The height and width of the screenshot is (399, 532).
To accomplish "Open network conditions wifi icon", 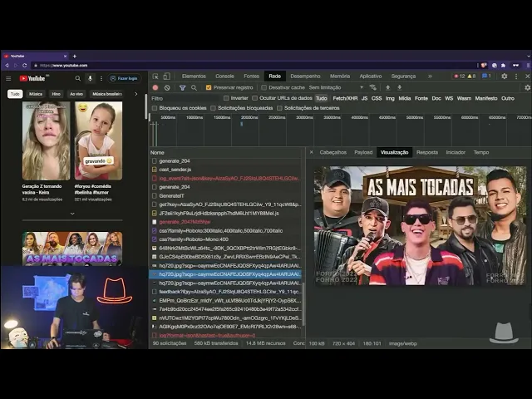I will (x=373, y=87).
